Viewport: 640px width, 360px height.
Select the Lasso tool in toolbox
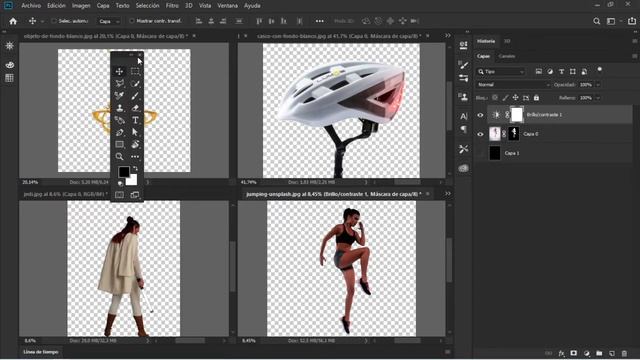(119, 84)
